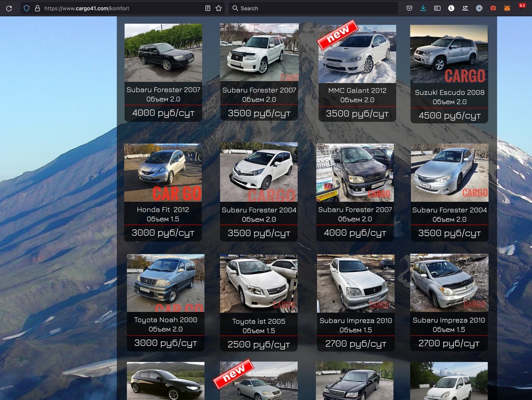Open the Suzuki Escudo 2008 title link
This screenshot has width=532, height=400.
(x=450, y=93)
